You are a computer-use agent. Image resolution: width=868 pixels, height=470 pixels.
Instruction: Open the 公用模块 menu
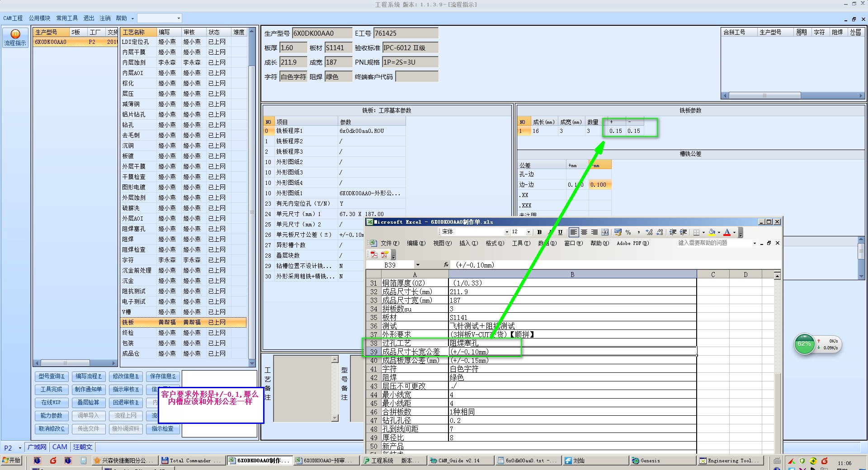click(x=40, y=18)
